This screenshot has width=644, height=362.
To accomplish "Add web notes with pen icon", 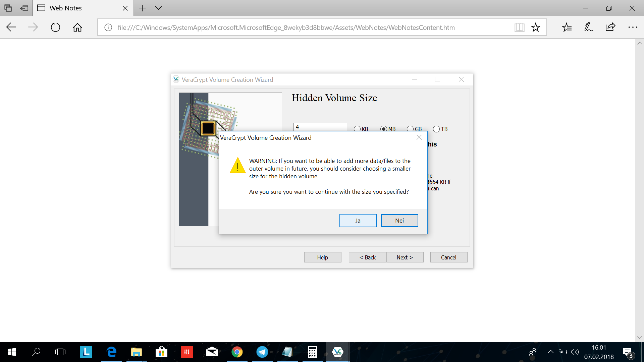I will (x=589, y=27).
